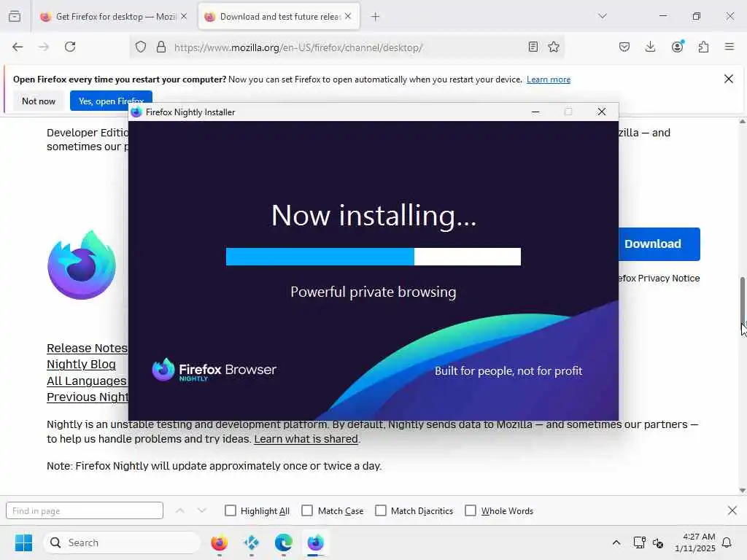The height and width of the screenshot is (560, 747).
Task: Open Microsoft Edge from the taskbar
Action: pyautogui.click(x=284, y=542)
